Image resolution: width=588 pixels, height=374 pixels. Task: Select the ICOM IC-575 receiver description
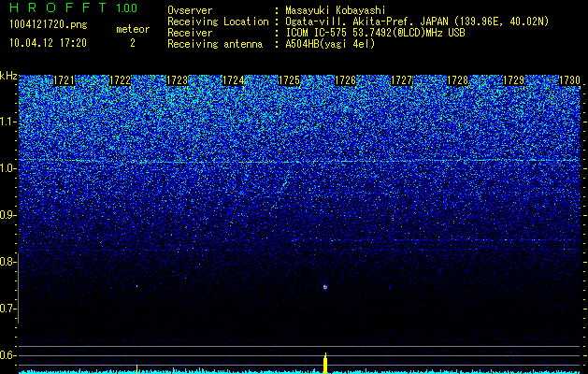point(375,33)
